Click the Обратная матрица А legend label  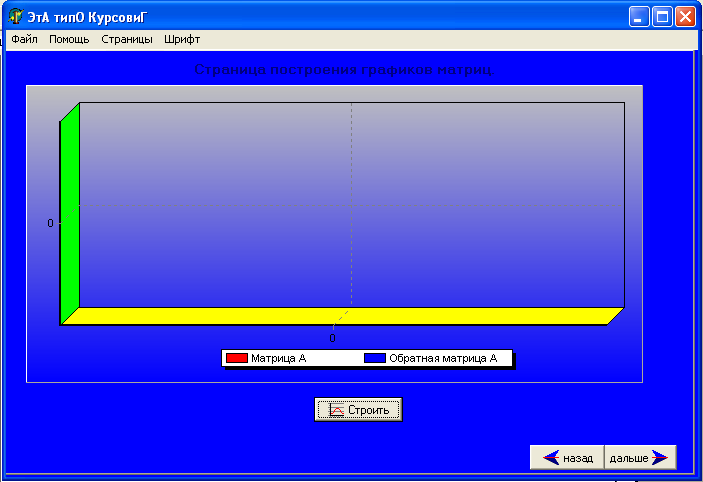click(443, 358)
